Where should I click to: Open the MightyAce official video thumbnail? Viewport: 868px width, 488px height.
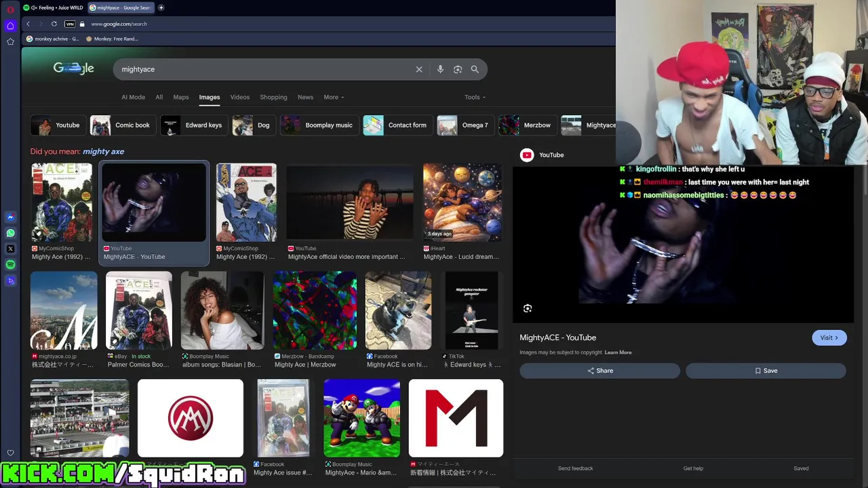coord(350,202)
